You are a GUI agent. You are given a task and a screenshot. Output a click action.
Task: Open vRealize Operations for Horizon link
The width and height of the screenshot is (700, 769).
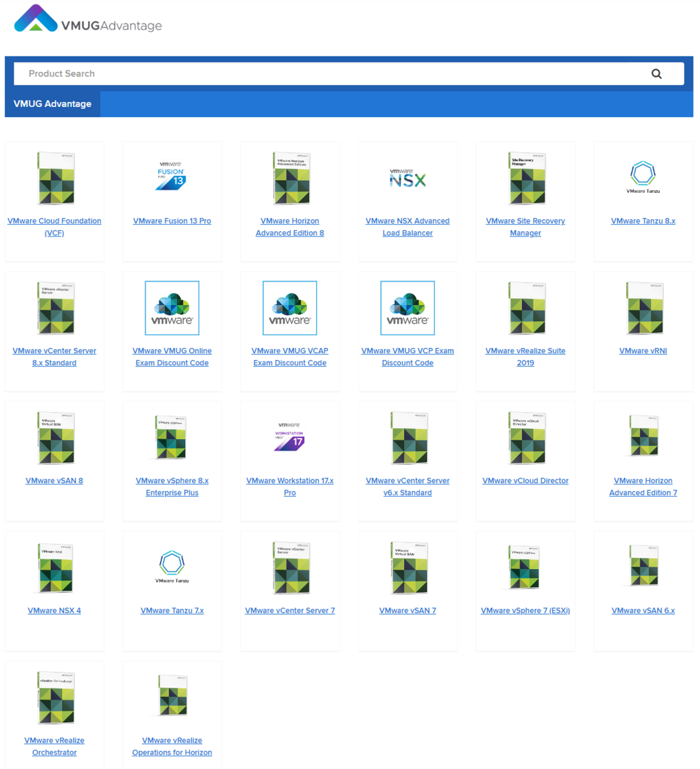(172, 747)
